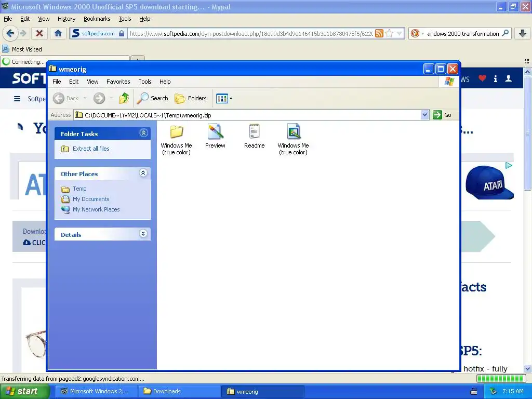Click the Mypal browser Back arrow
532x399 pixels.
click(x=10, y=33)
